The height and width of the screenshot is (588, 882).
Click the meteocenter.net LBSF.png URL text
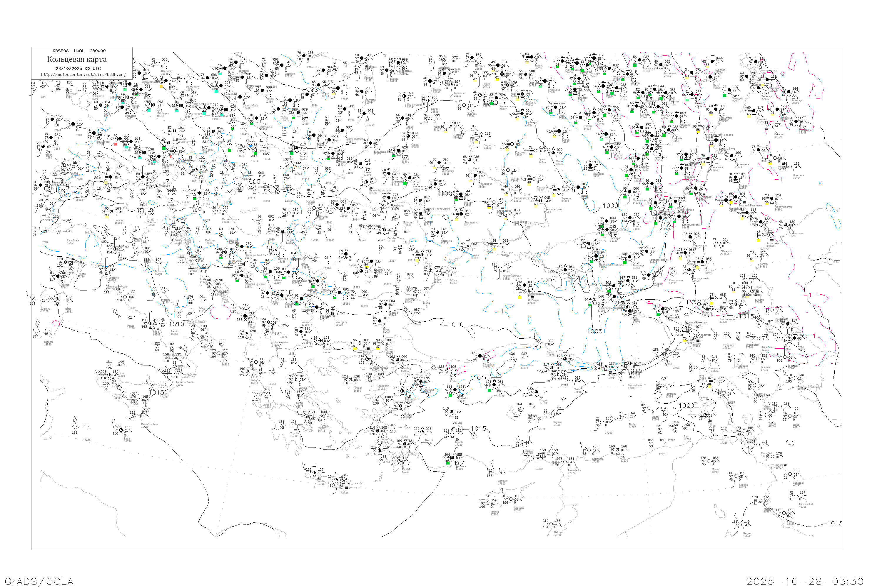coord(83,74)
